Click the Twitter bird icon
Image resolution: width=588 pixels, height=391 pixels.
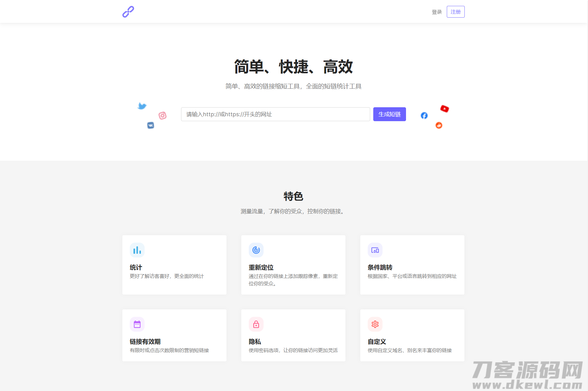click(x=142, y=106)
